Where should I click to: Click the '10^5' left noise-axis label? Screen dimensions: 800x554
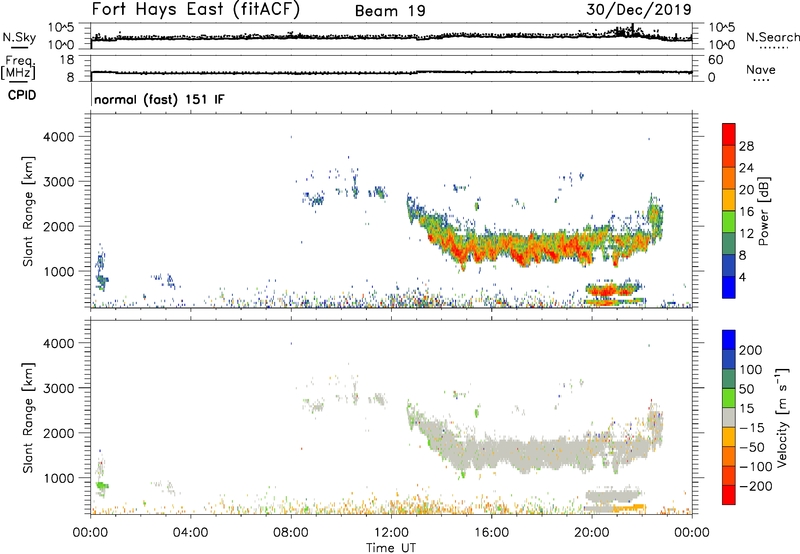61,27
